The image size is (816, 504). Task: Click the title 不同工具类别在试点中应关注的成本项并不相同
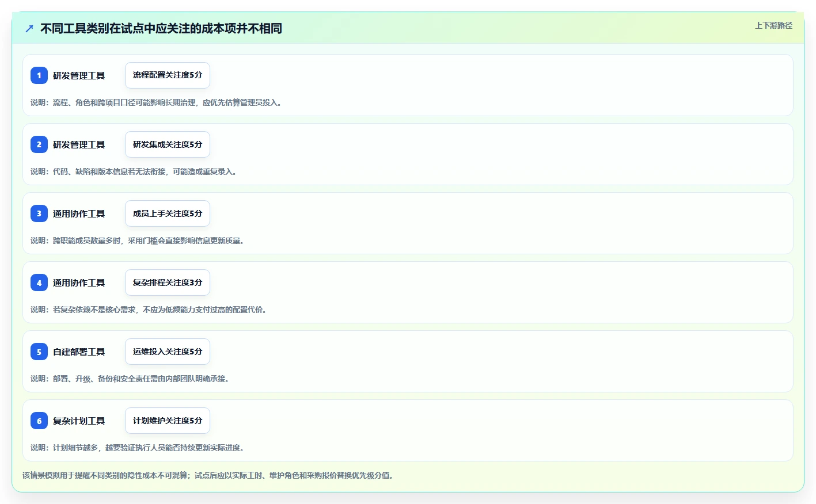click(161, 29)
